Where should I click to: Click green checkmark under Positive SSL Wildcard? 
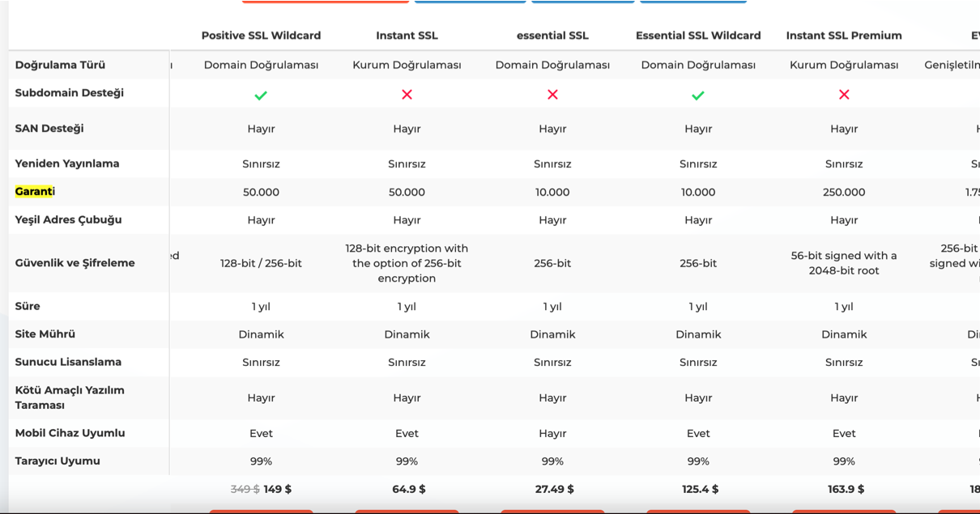click(261, 95)
